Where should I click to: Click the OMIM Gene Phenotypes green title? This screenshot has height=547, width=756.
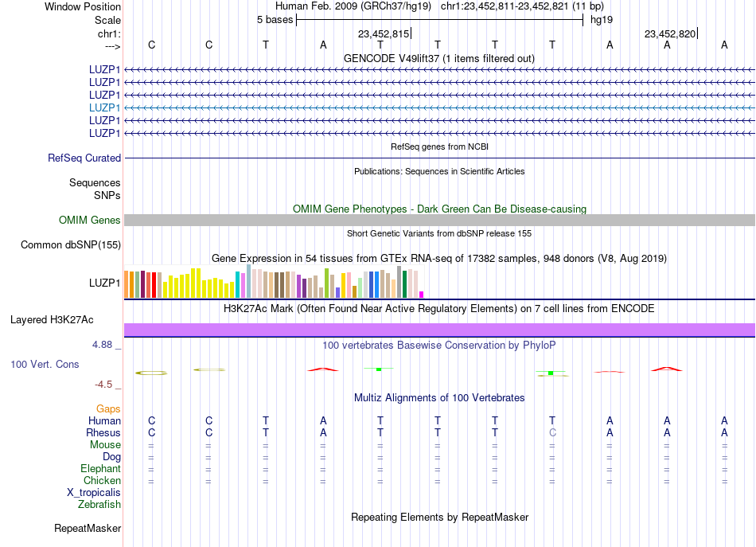[x=439, y=209]
